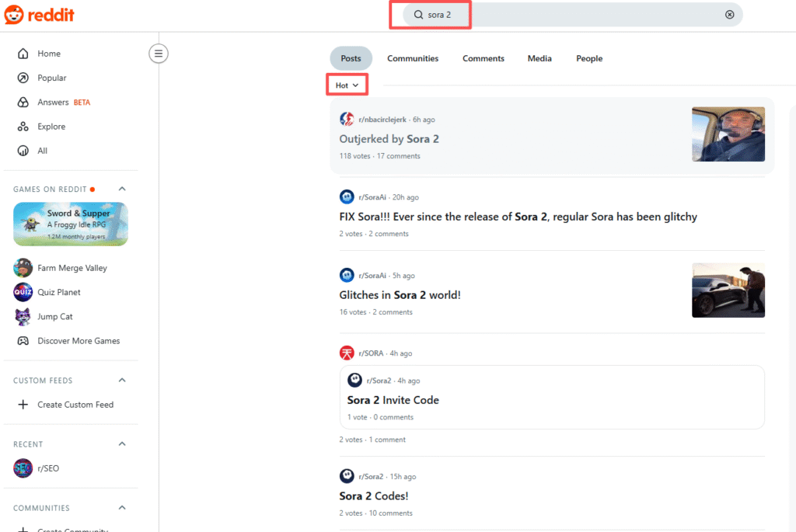This screenshot has height=532, width=796.
Task: Select Explore in the sidebar
Action: click(54, 126)
